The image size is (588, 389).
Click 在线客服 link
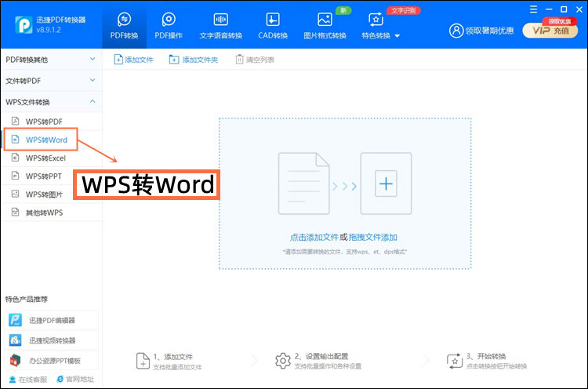point(28,380)
